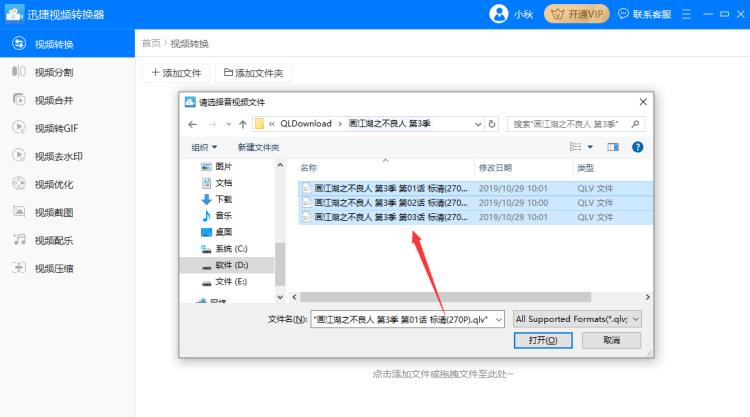Open the 视频转换 sidebar item
This screenshot has width=750, height=417.
point(67,44)
